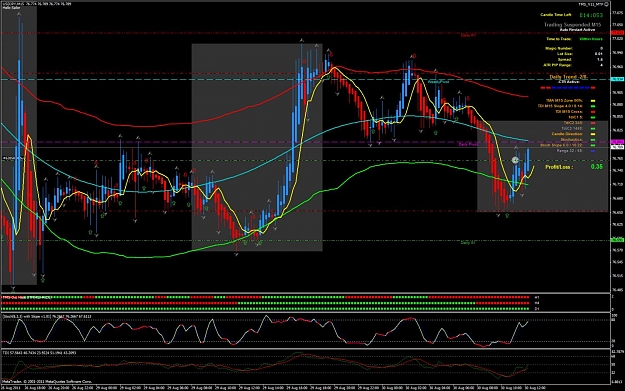Click the D1 row label of heat map
The width and height of the screenshot is (625, 391).
coord(537,308)
